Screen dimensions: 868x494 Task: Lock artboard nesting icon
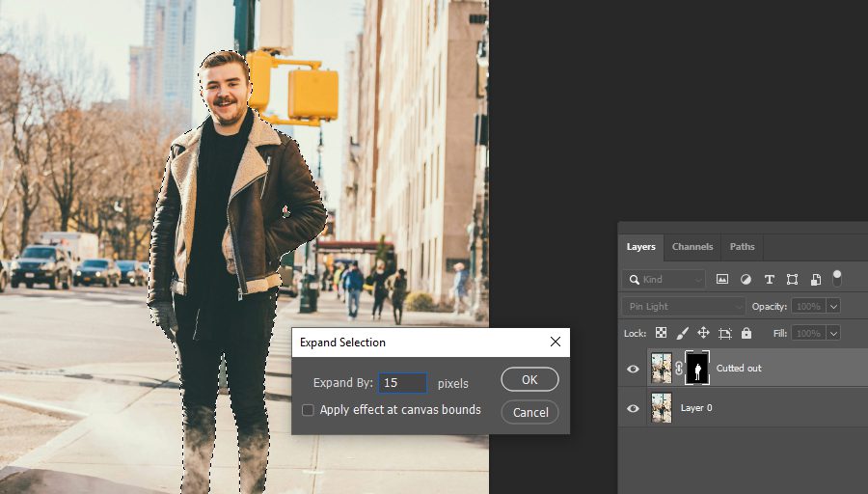(x=724, y=333)
